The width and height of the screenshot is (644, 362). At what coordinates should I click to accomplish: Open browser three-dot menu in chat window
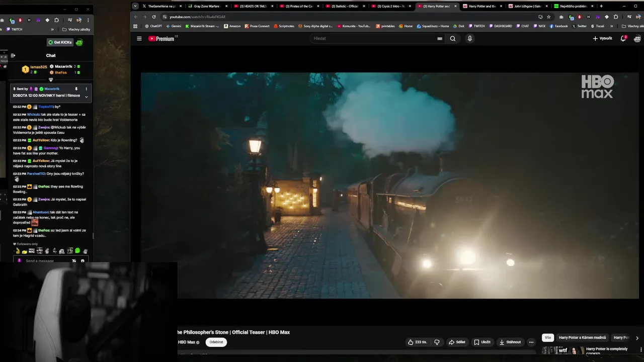pyautogui.click(x=88, y=20)
